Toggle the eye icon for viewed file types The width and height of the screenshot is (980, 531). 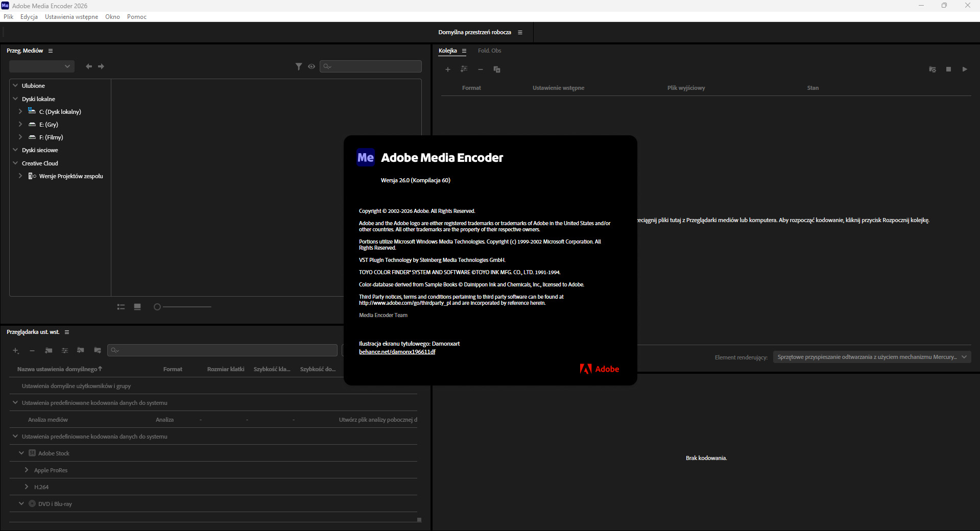[x=312, y=66]
